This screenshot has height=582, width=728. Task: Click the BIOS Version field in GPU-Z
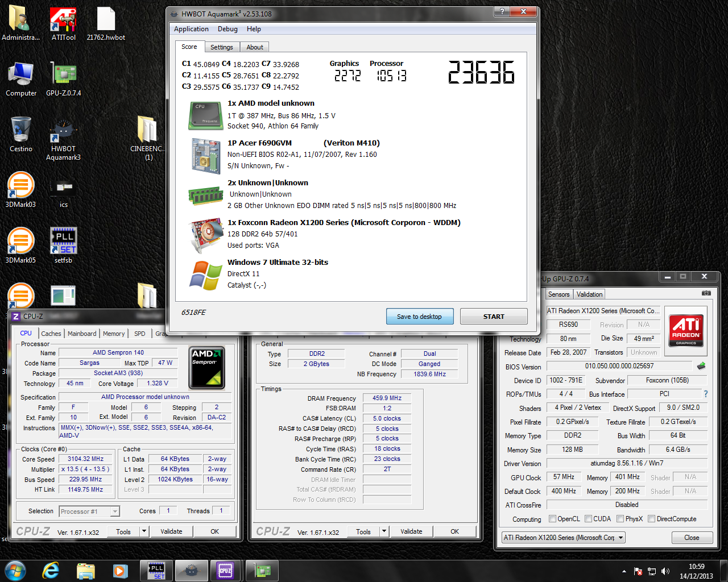(619, 366)
